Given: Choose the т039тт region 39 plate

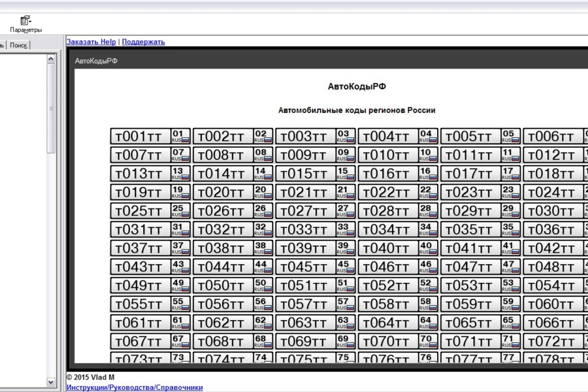Looking at the screenshot, I should (316, 248).
